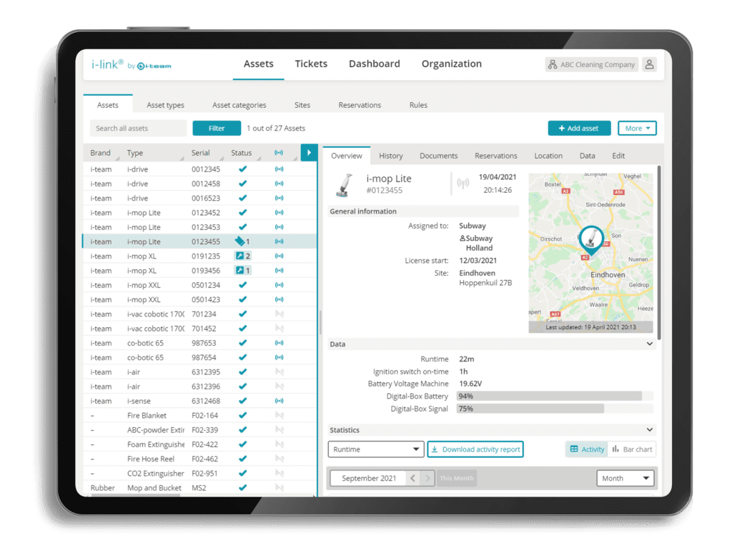
Task: Click the user profile icon
Action: pyautogui.click(x=649, y=64)
